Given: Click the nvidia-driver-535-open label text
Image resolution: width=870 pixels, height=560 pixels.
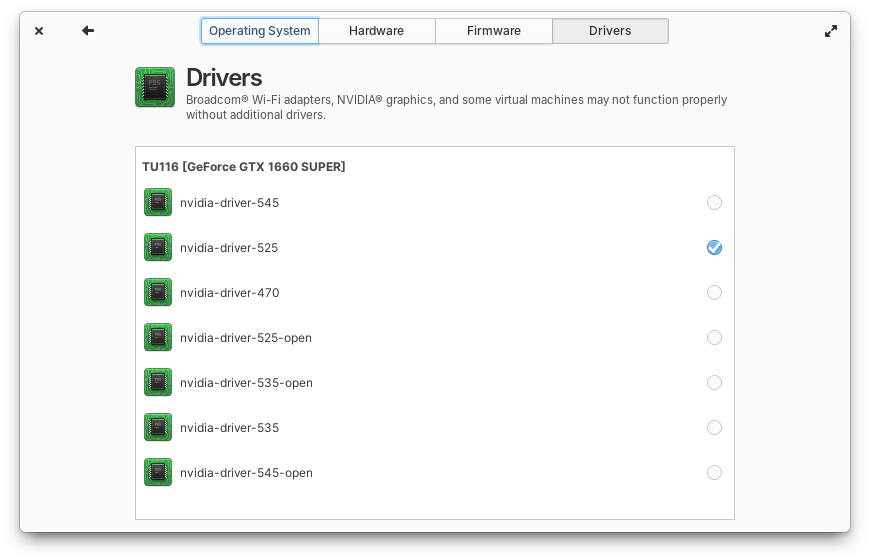Looking at the screenshot, I should pyautogui.click(x=246, y=382).
